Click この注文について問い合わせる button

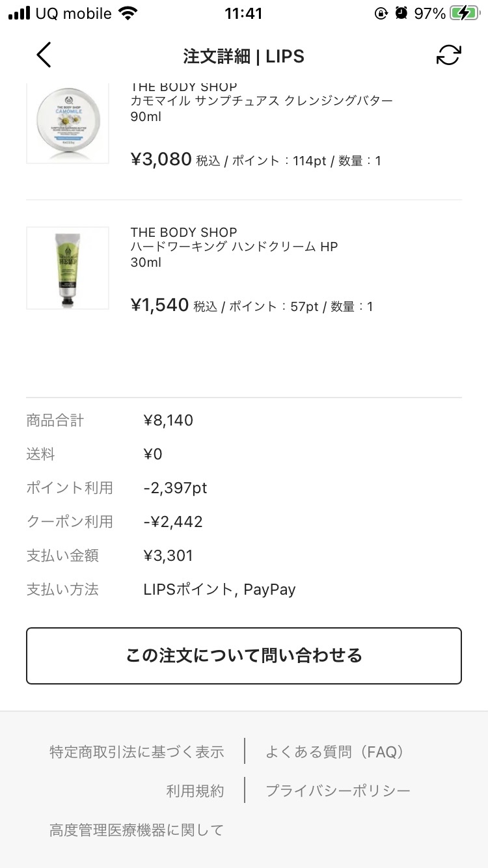point(244,656)
